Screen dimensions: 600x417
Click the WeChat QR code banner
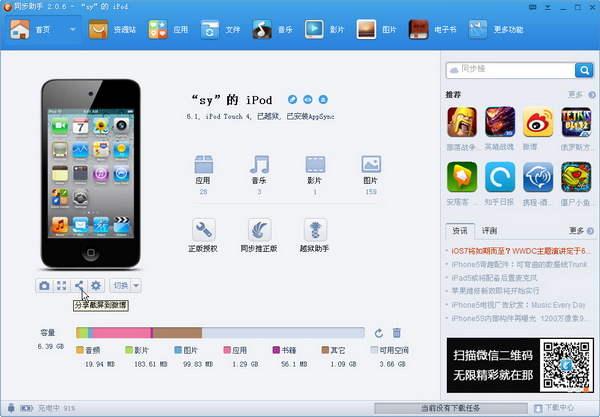coord(520,365)
